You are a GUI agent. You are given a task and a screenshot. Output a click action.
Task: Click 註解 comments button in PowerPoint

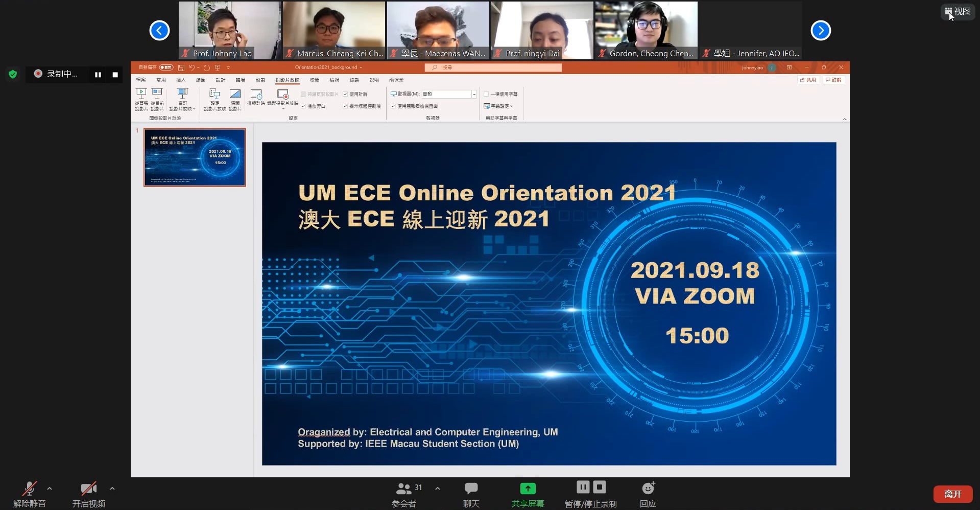(x=833, y=80)
